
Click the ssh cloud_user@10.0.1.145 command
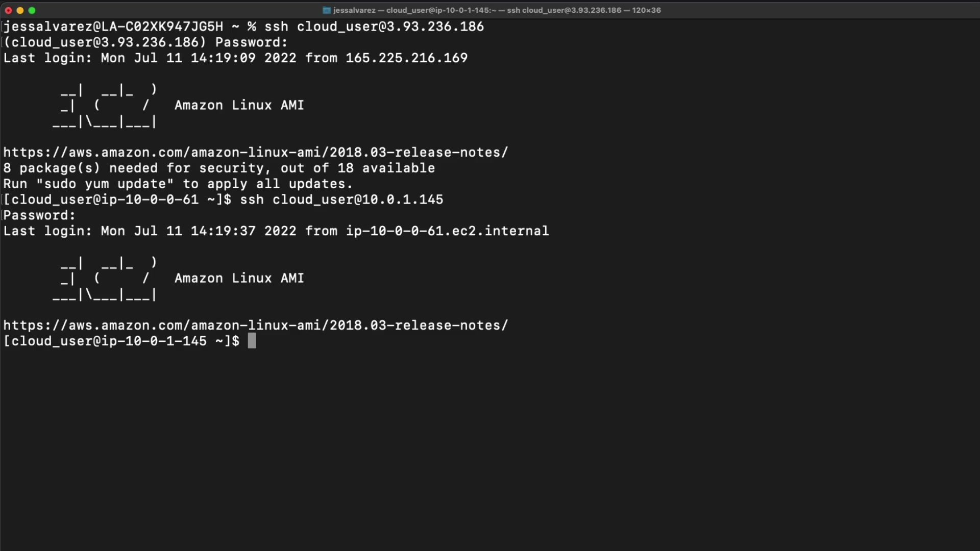coord(341,199)
